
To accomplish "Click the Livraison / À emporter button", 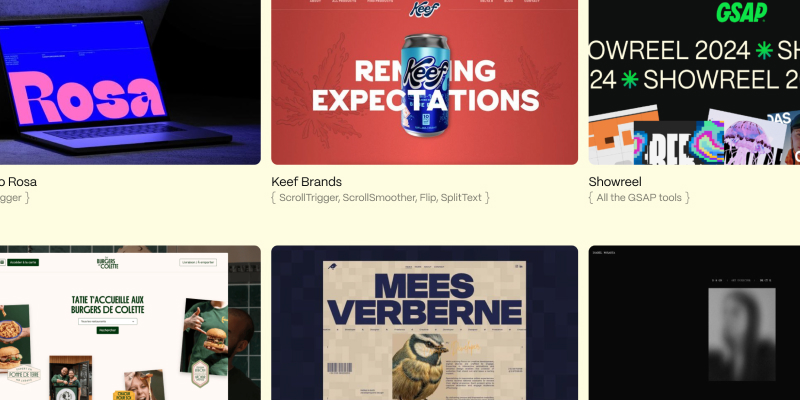I will (198, 262).
